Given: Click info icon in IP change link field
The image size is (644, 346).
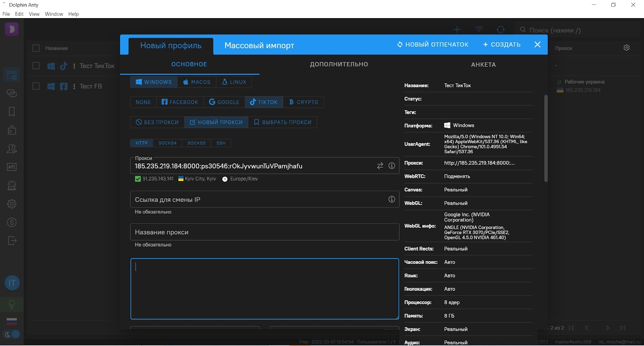Looking at the screenshot, I should (x=392, y=199).
